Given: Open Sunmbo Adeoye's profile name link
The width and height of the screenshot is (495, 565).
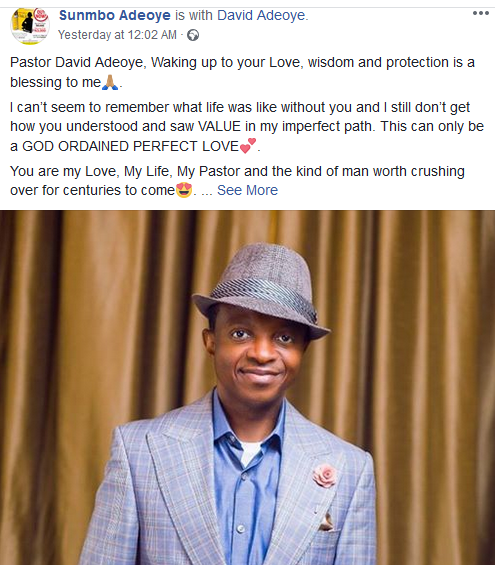Looking at the screenshot, I should (x=115, y=15).
